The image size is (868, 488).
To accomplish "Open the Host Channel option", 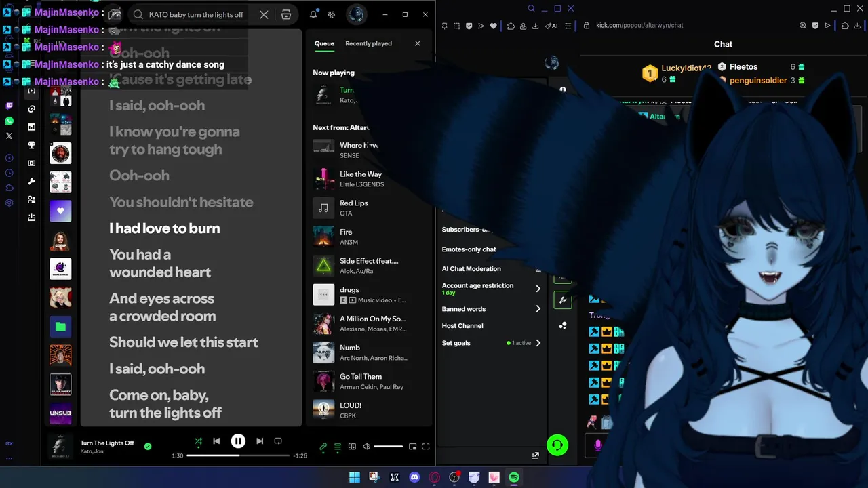I will (x=462, y=326).
